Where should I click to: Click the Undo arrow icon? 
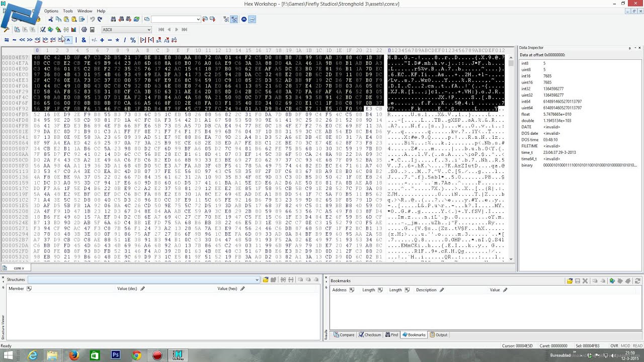93,19
